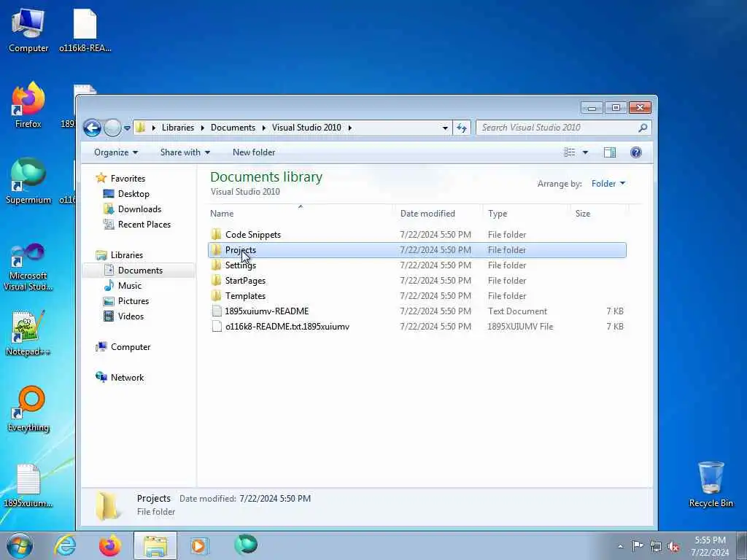Toggle the preview pane
This screenshot has height=560, width=747.
click(610, 152)
